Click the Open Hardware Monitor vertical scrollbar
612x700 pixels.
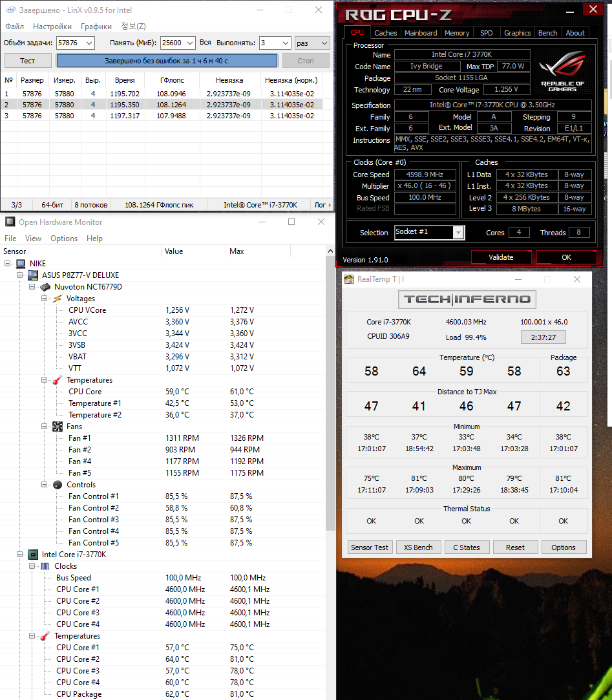(x=330, y=393)
